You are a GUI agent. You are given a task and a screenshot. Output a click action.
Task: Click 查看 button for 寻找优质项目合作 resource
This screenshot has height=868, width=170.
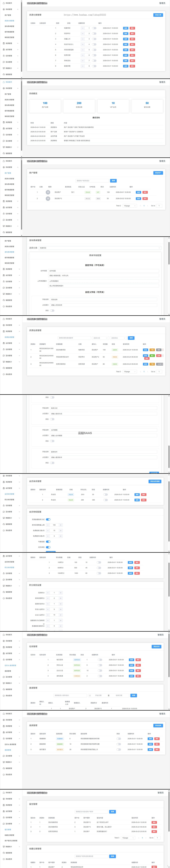[x=146, y=355]
